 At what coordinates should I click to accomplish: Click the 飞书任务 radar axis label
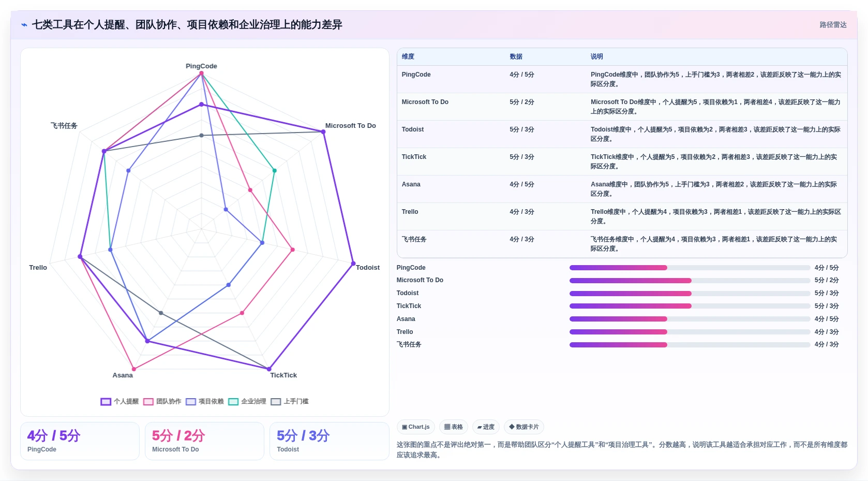tap(64, 126)
